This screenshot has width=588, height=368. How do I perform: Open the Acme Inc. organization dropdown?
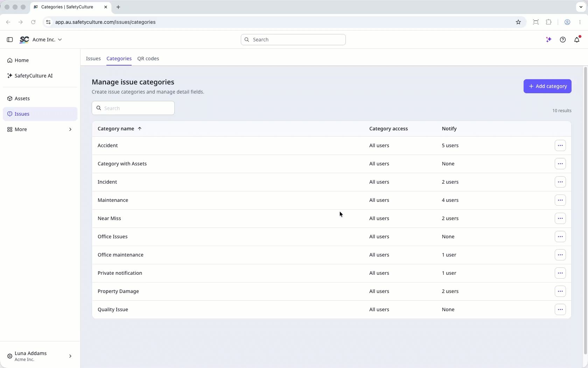(x=47, y=40)
